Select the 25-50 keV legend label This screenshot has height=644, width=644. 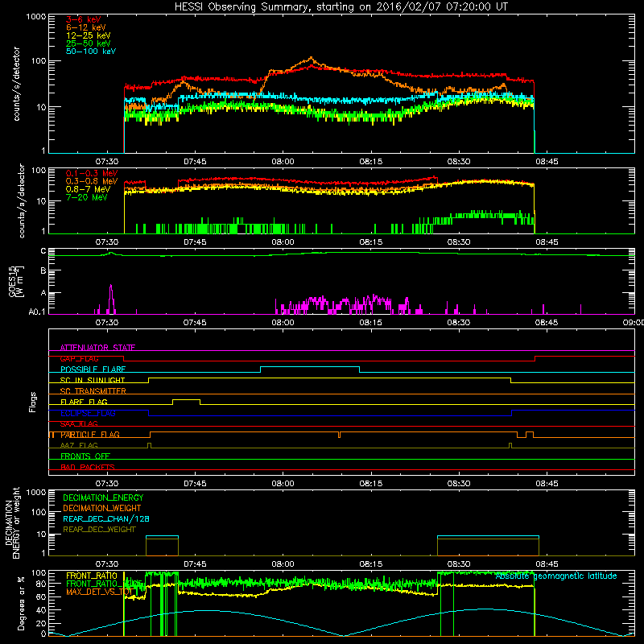(89, 43)
